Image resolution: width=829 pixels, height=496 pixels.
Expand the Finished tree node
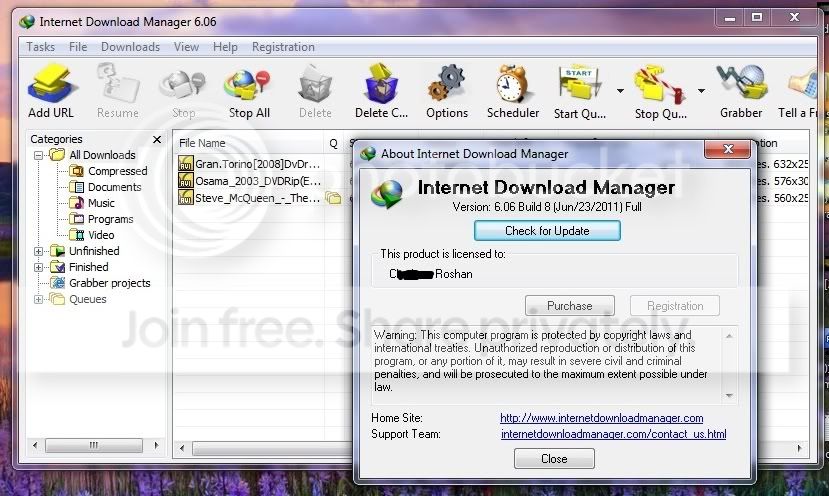38,268
